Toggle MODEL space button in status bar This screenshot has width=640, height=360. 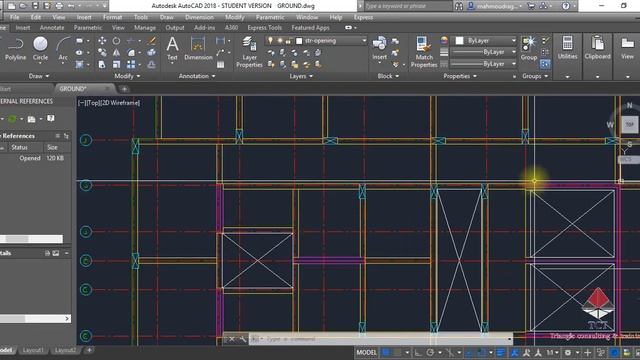click(367, 352)
